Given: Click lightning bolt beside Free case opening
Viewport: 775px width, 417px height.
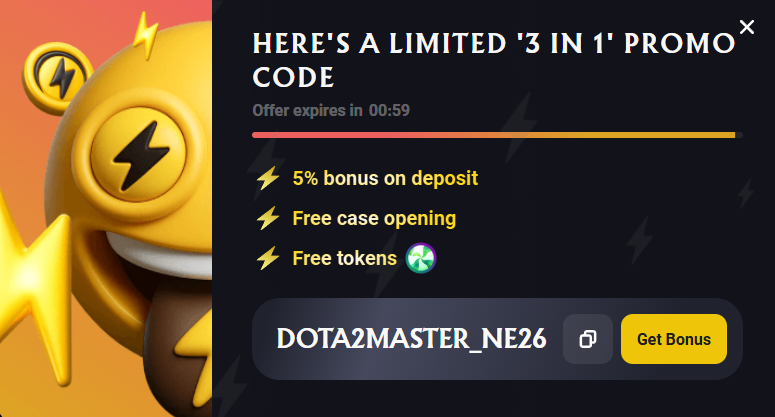Looking at the screenshot, I should pyautogui.click(x=268, y=218).
